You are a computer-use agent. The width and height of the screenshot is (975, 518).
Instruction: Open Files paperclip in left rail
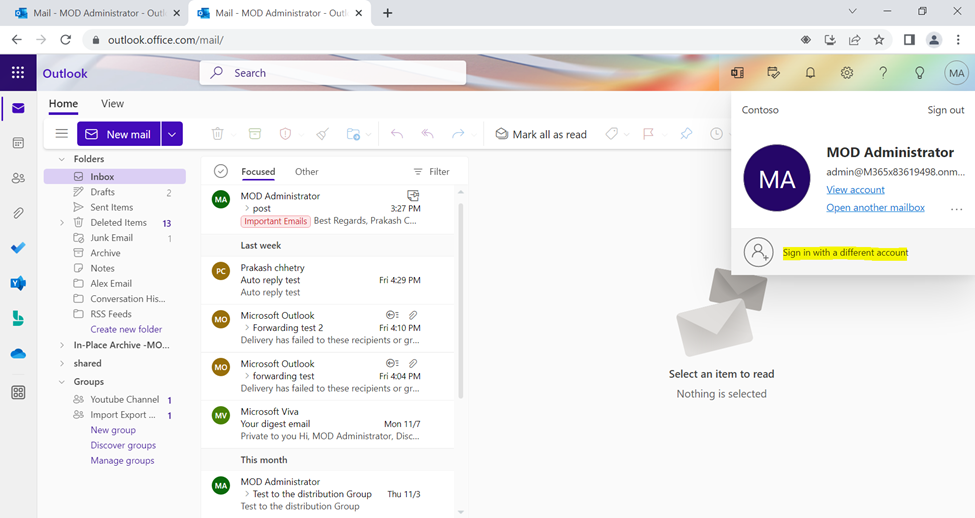[18, 213]
